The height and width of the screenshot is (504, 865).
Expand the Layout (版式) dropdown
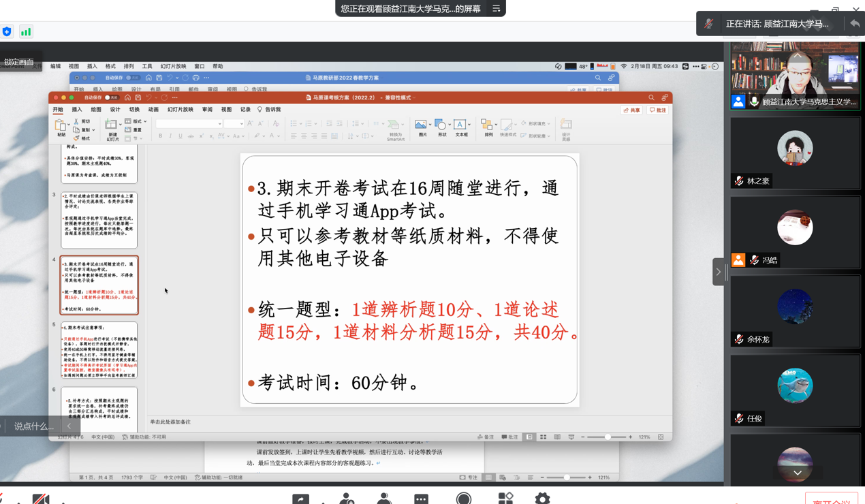(x=145, y=121)
